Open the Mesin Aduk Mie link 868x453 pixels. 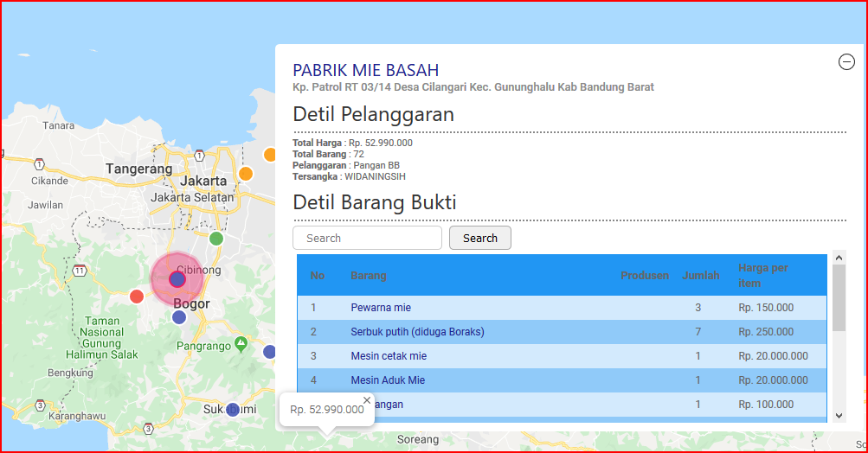tap(388, 380)
